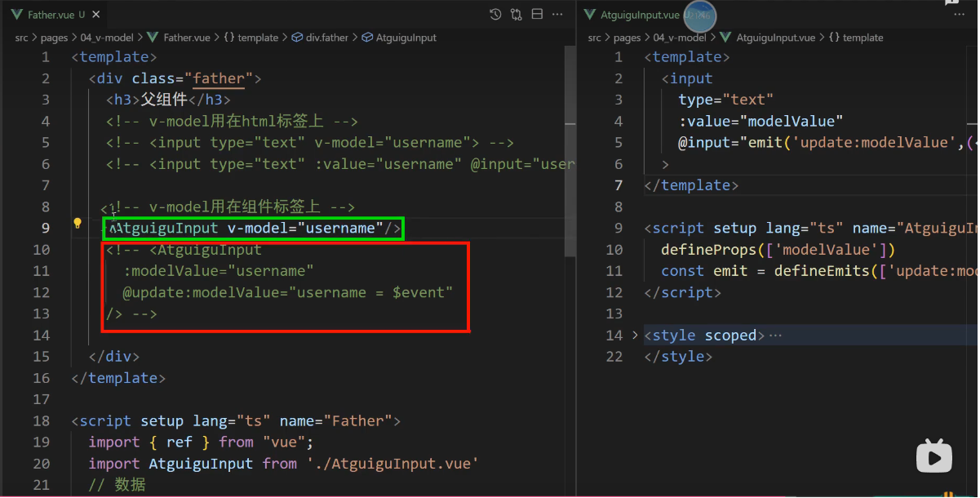Open '04_v-model' breadcrumb in the Father.vue editor
Screen dimensions: 980x498
click(107, 38)
